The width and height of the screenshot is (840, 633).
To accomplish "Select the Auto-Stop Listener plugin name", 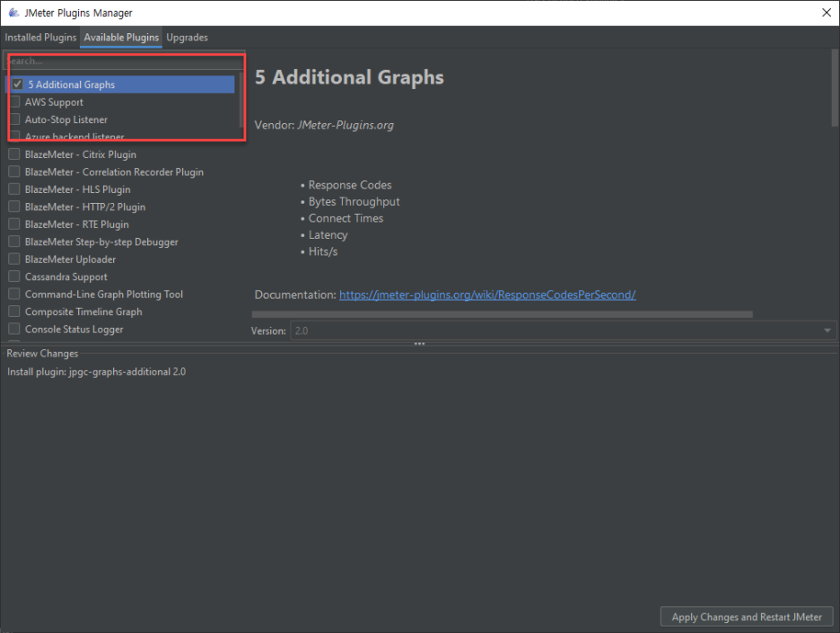I will point(66,119).
